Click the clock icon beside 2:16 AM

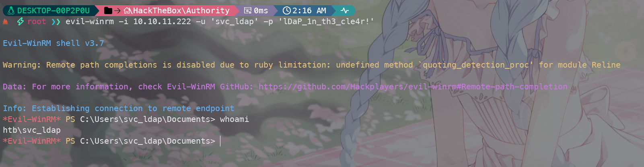tap(286, 10)
